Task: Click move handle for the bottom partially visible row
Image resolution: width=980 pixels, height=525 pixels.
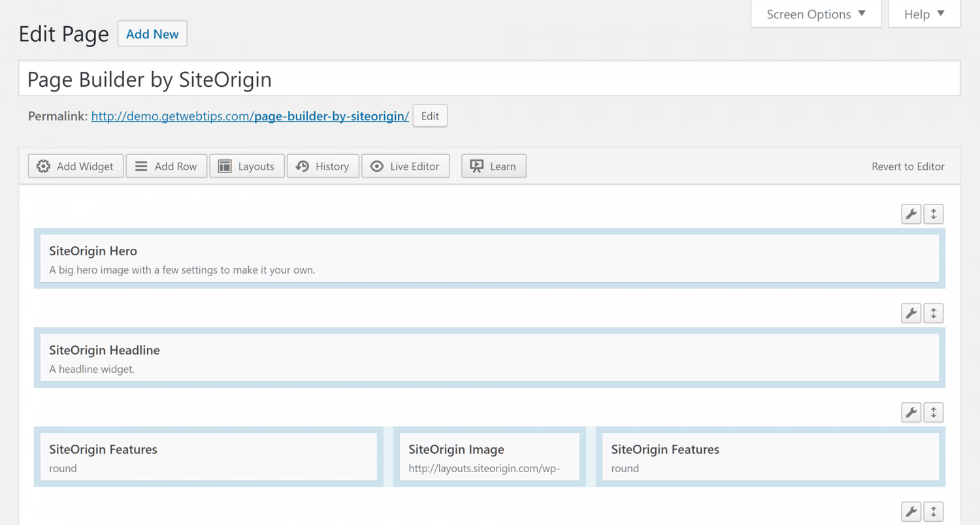Action: (x=934, y=512)
